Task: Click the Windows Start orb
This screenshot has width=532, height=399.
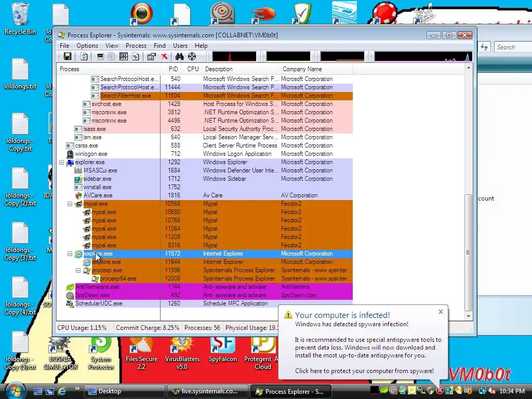Action: 15,391
